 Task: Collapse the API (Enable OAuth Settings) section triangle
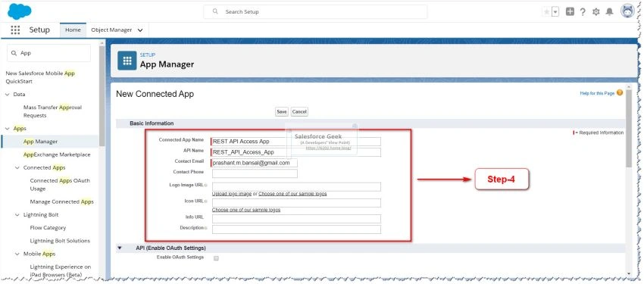pos(120,248)
